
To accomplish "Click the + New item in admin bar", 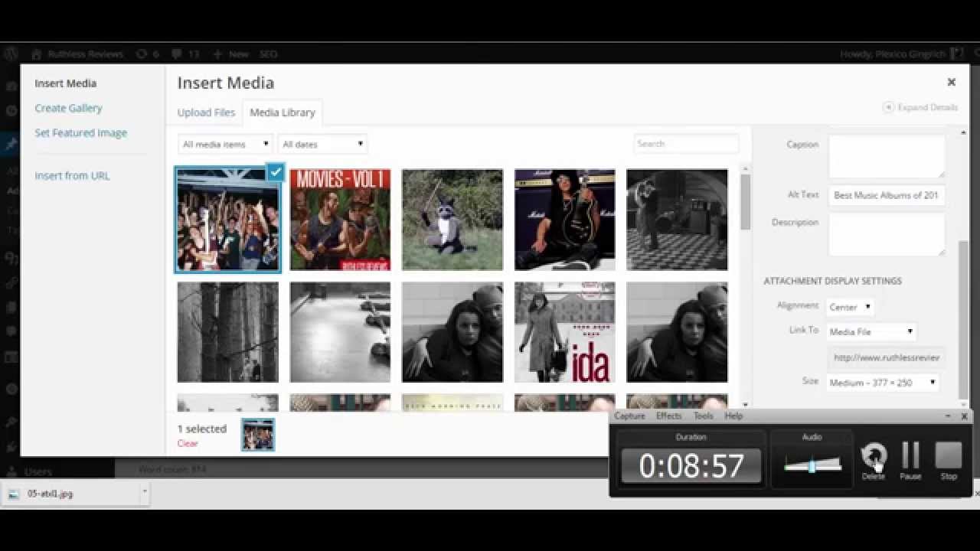I will coord(230,54).
